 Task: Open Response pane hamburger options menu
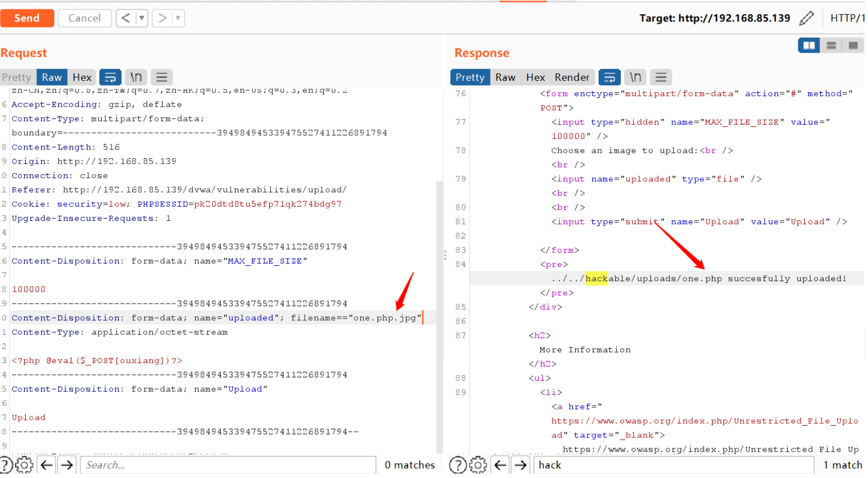pyautogui.click(x=661, y=77)
